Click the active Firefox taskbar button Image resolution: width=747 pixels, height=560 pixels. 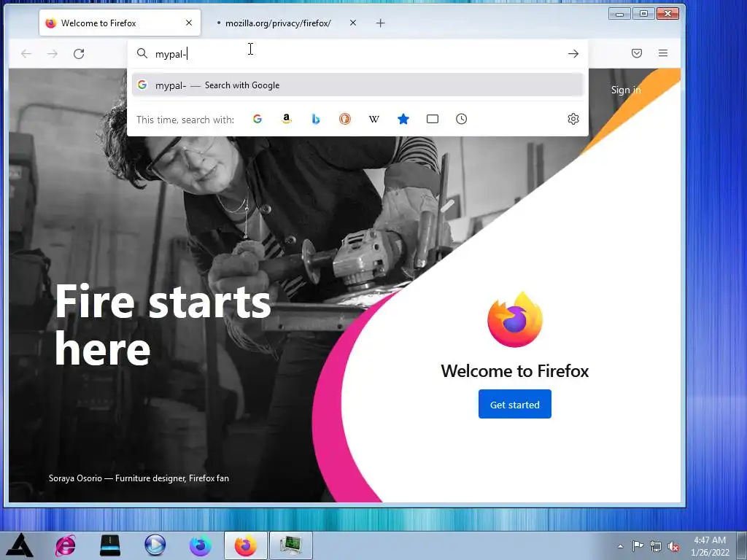(245, 545)
